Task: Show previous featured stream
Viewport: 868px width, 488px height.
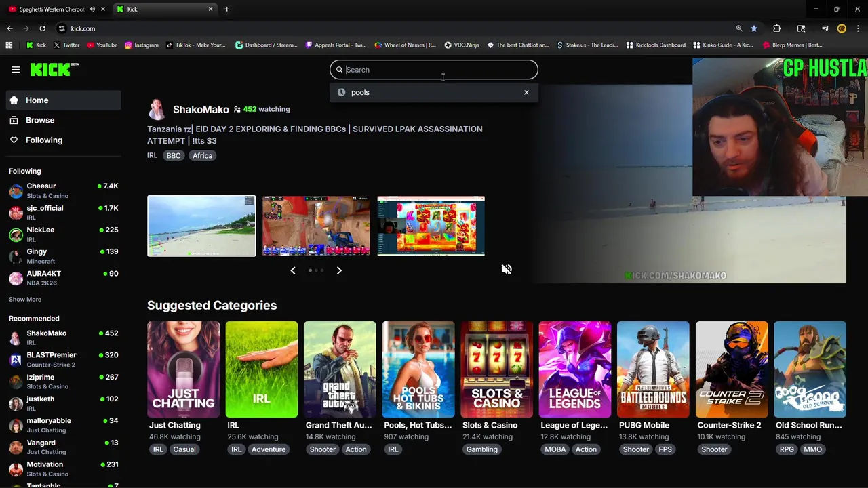Action: click(293, 270)
